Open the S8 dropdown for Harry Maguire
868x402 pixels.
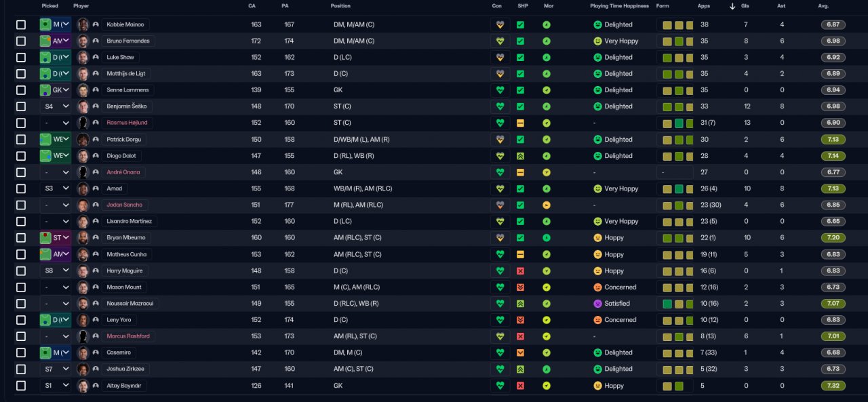click(55, 270)
